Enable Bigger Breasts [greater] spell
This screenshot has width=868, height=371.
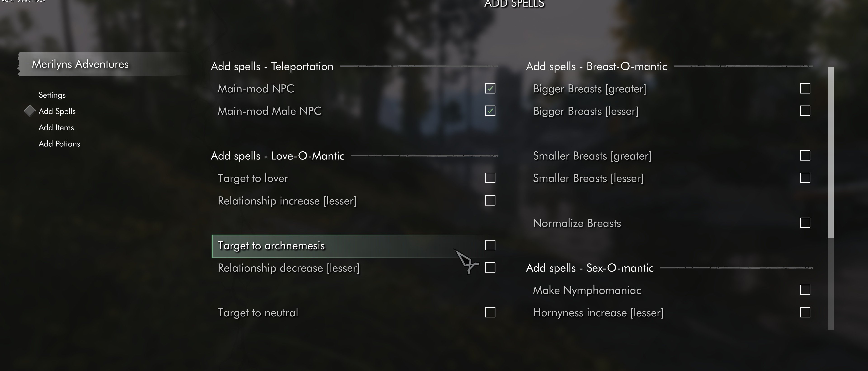(805, 89)
